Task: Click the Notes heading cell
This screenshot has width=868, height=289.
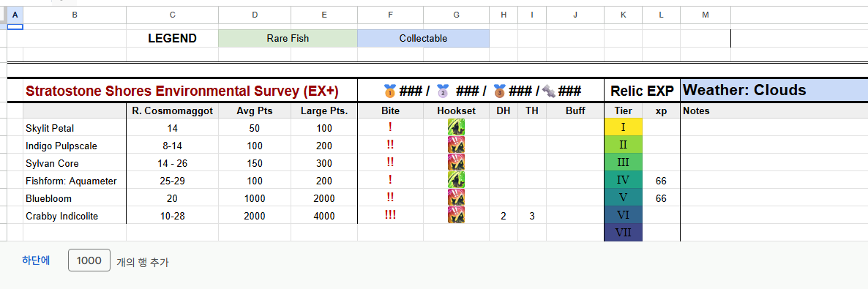Action: (x=774, y=110)
